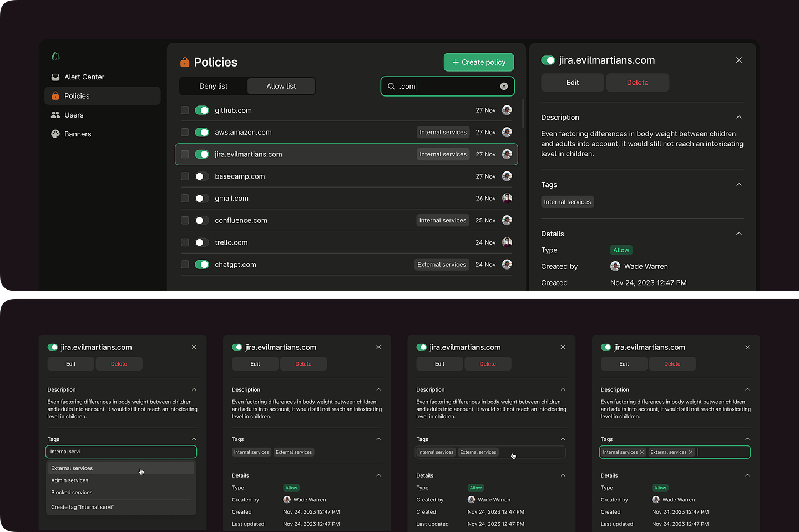Choose Admin services from the tag suggestions
This screenshot has width=799, height=532.
(x=121, y=480)
